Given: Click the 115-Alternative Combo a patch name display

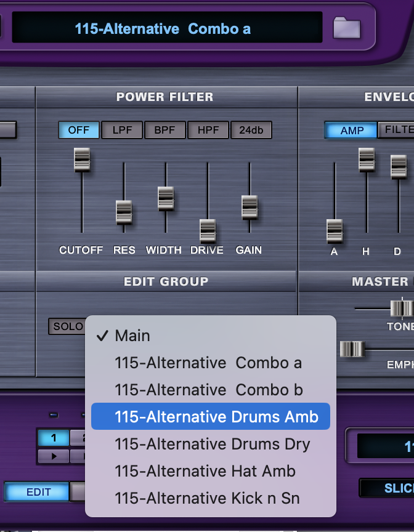Looking at the screenshot, I should pyautogui.click(x=167, y=27).
